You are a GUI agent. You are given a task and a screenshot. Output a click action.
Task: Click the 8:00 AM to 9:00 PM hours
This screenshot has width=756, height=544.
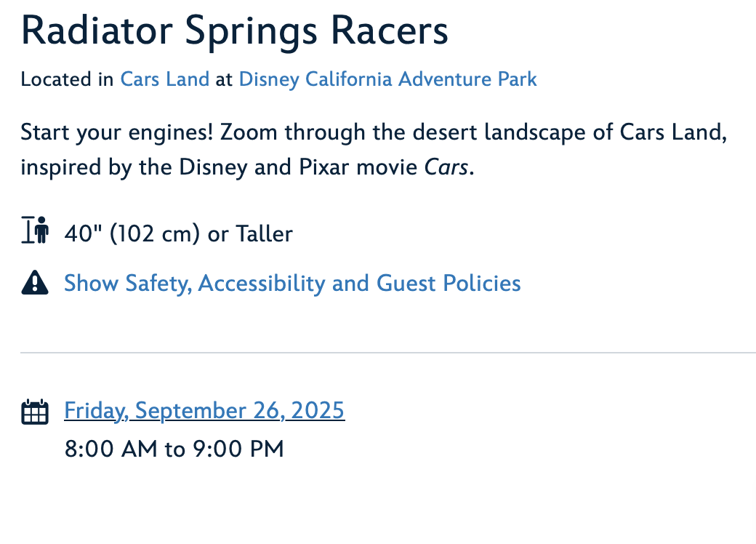click(x=174, y=449)
